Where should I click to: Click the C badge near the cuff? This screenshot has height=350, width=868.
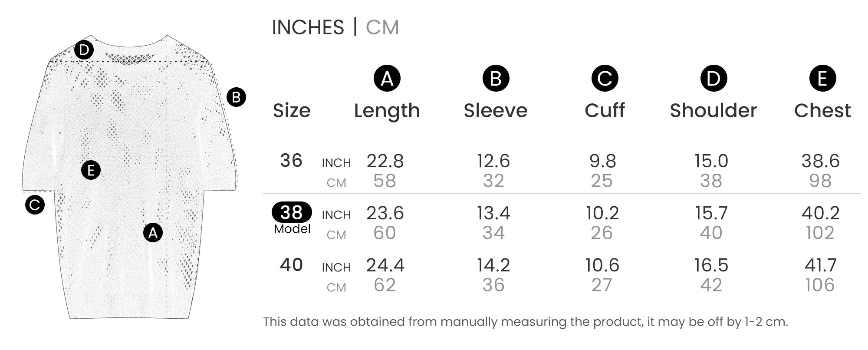[35, 205]
